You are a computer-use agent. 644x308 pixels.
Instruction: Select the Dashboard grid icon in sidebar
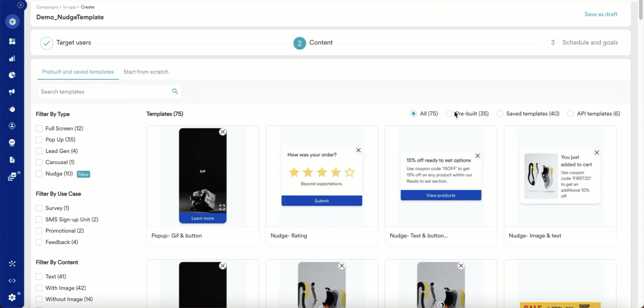[x=12, y=41]
